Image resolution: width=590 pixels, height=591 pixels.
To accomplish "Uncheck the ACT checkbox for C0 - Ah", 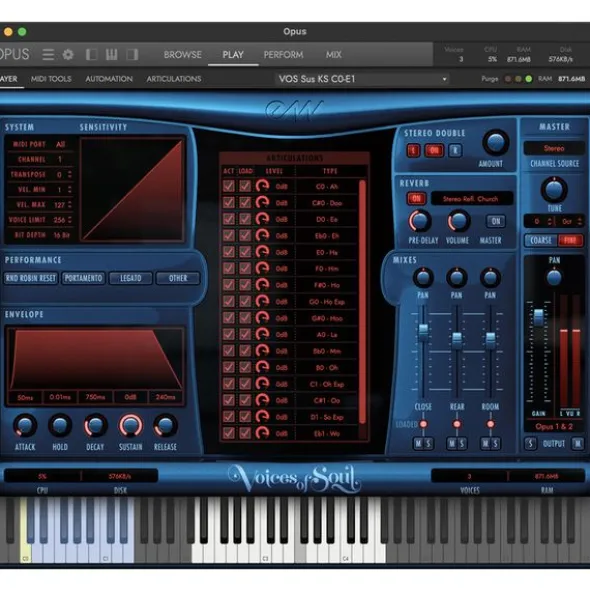I will click(228, 186).
